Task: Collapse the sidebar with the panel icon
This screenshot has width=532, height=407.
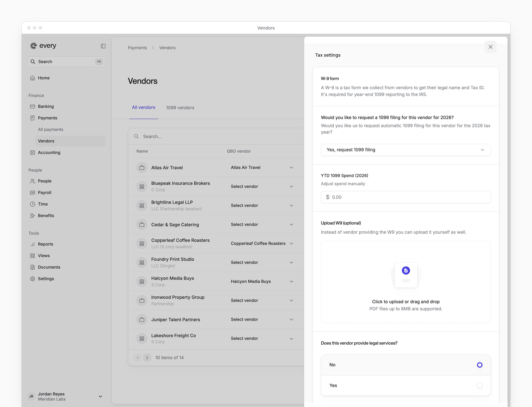Action: coord(103,46)
